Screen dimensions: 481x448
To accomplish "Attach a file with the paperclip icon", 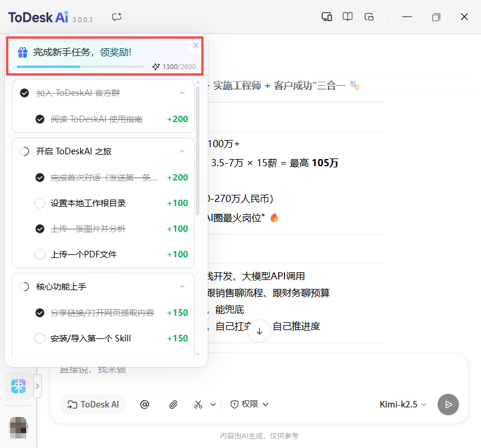I will click(173, 405).
